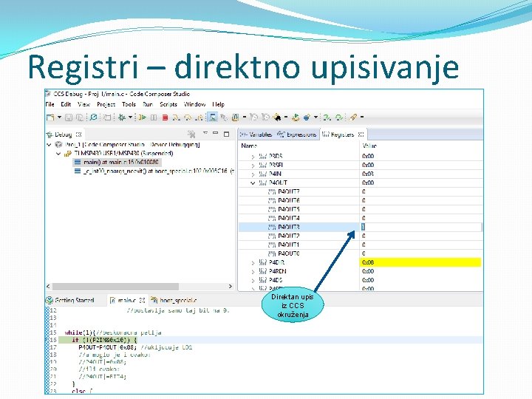
Task: Open the Help menu
Action: coord(218,104)
